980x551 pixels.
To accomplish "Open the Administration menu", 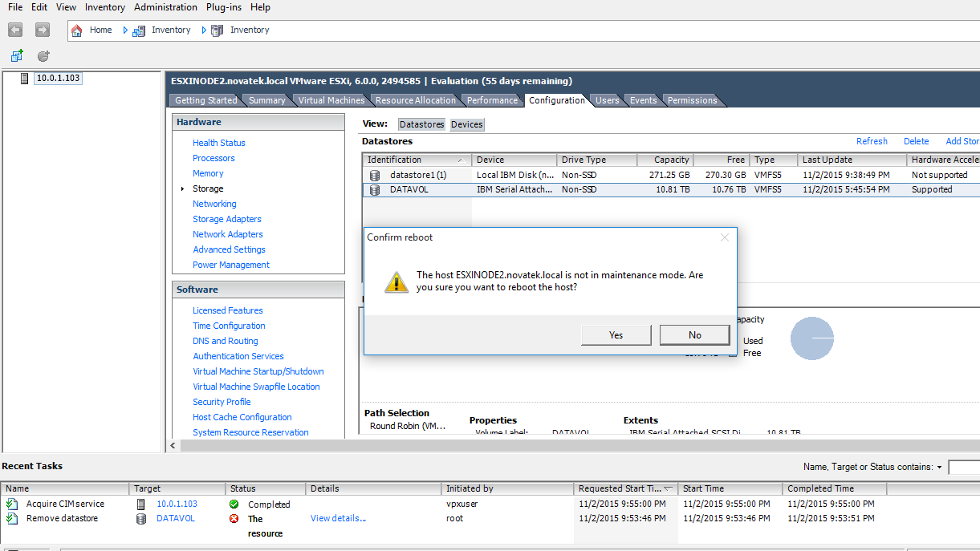I will click(x=165, y=7).
